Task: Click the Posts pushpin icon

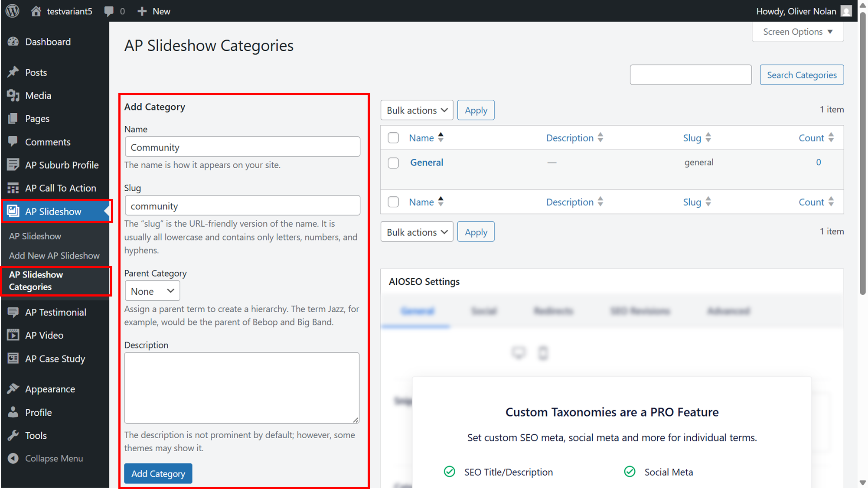Action: pos(13,72)
